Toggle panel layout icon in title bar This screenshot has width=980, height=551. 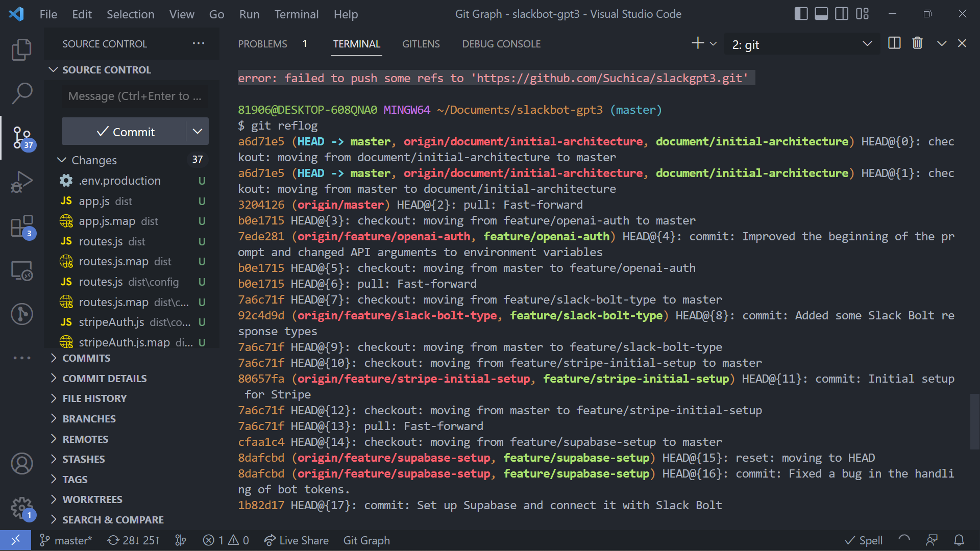821,14
